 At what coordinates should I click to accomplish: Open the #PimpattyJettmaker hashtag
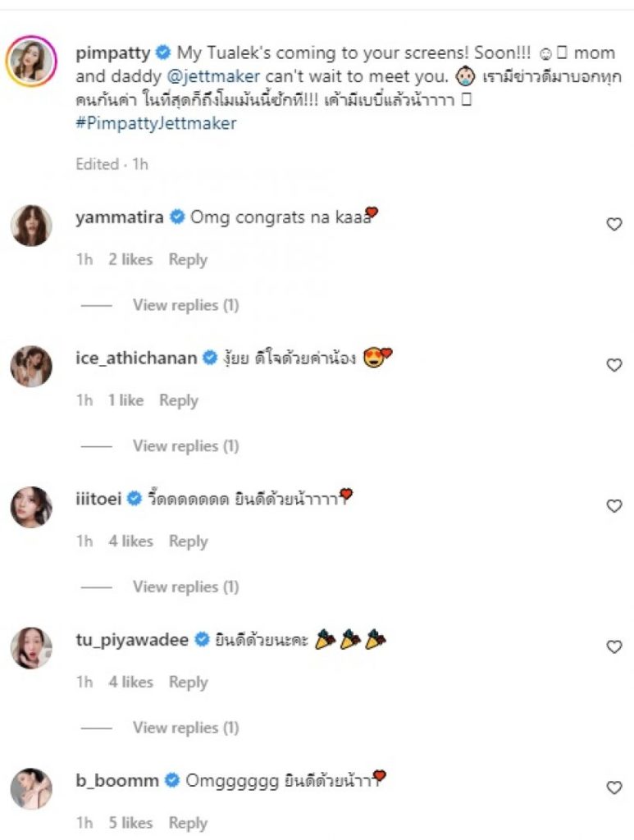pos(156,123)
